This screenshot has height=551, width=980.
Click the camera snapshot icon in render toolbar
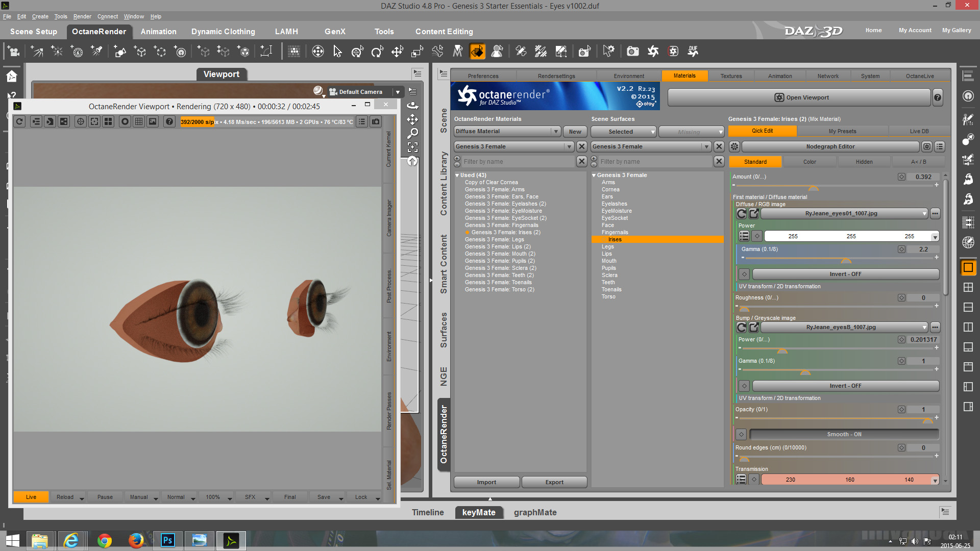coord(376,121)
